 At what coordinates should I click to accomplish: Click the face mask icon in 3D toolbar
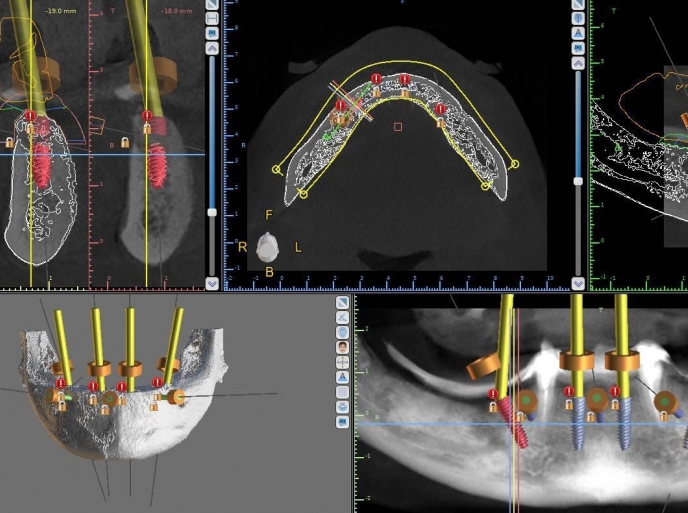(342, 332)
